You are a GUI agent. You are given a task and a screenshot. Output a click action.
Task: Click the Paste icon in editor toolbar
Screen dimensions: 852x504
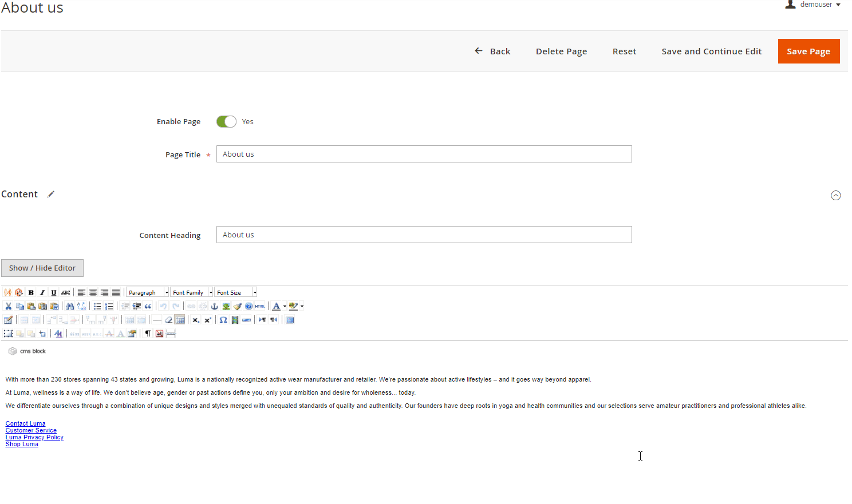click(31, 306)
